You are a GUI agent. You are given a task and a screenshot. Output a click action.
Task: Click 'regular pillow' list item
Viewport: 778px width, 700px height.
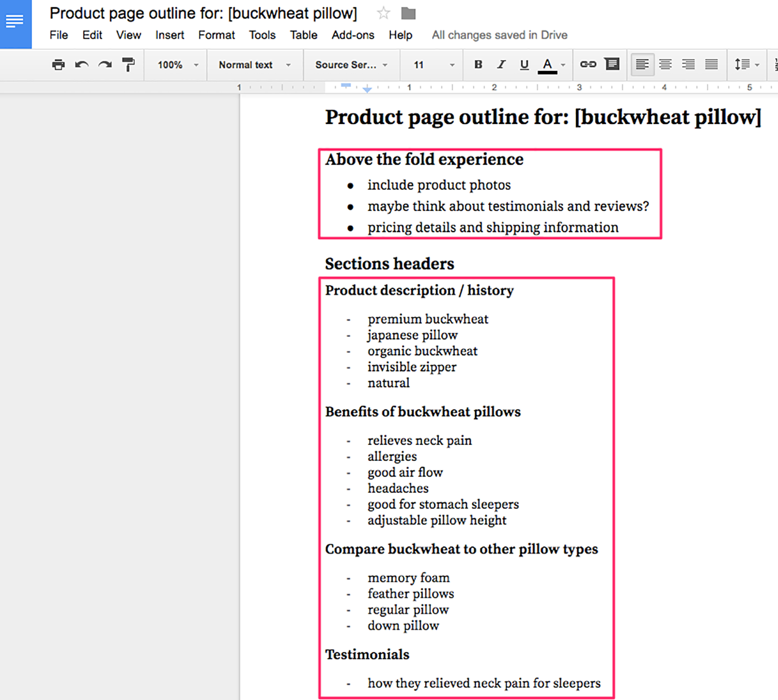point(408,610)
